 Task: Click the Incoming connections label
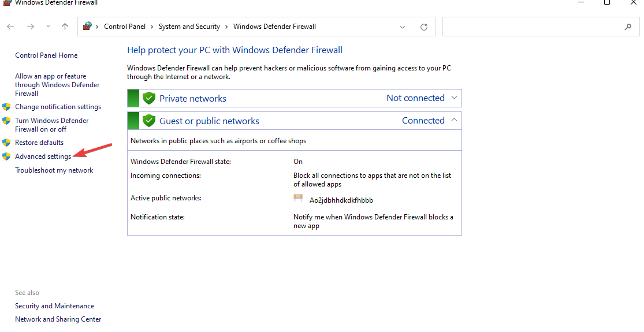pos(166,176)
